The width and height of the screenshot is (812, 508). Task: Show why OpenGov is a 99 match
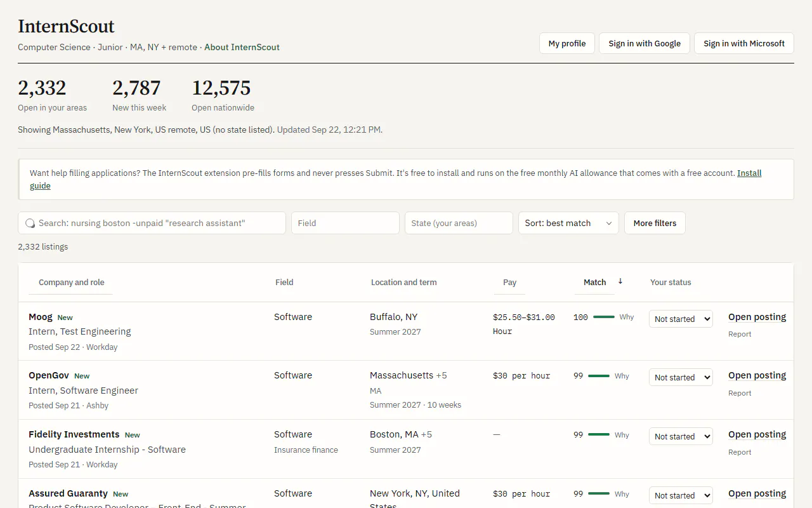tap(622, 376)
